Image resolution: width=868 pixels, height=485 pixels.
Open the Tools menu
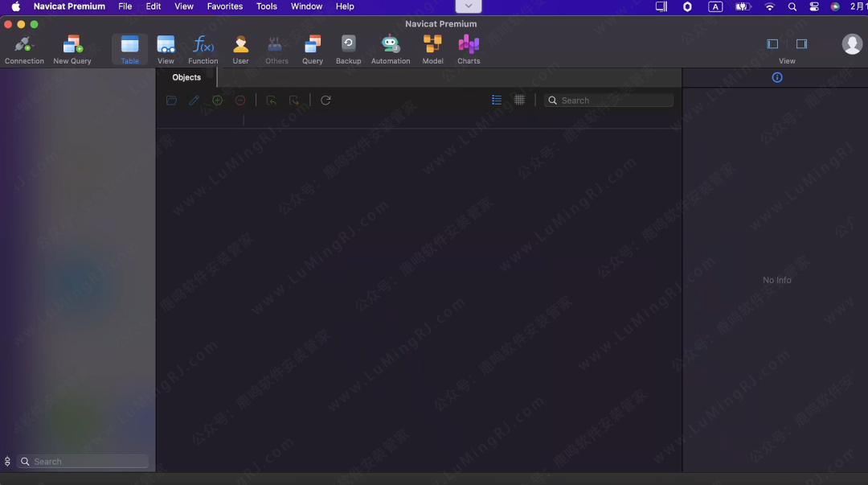[266, 6]
